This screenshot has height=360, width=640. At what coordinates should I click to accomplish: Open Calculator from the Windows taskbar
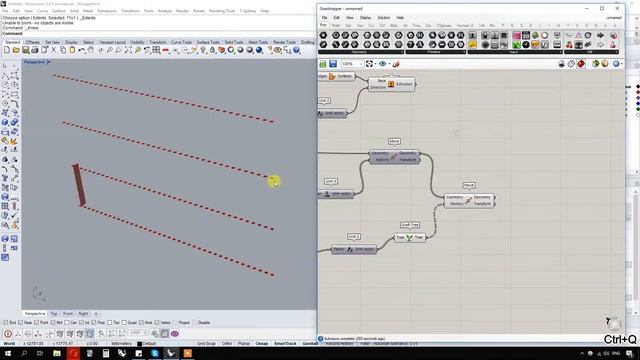click(x=106, y=353)
